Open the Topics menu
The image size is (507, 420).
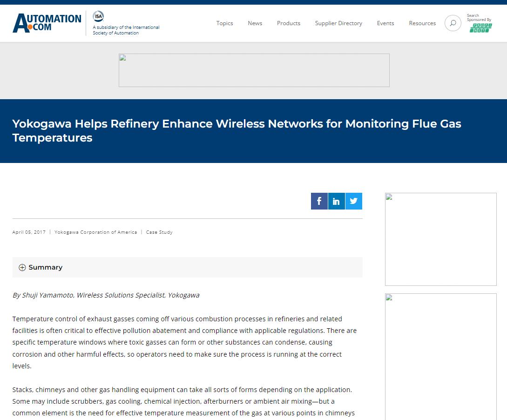tap(225, 23)
